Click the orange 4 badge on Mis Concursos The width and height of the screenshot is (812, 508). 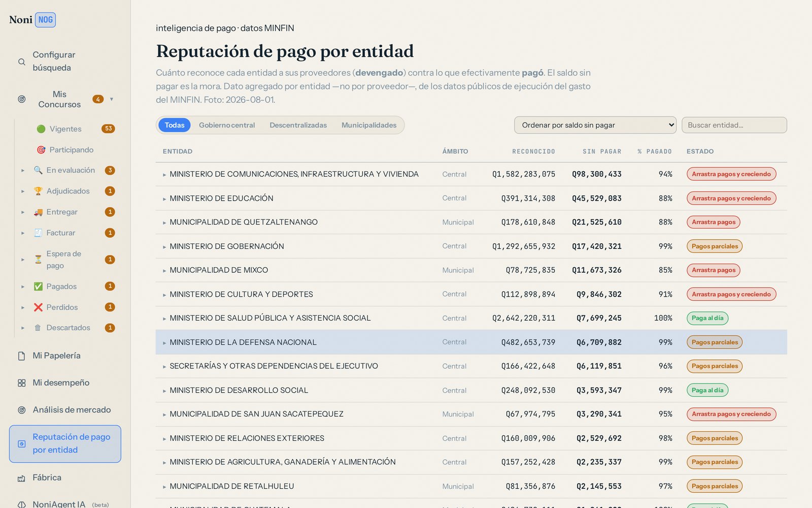[x=98, y=99]
